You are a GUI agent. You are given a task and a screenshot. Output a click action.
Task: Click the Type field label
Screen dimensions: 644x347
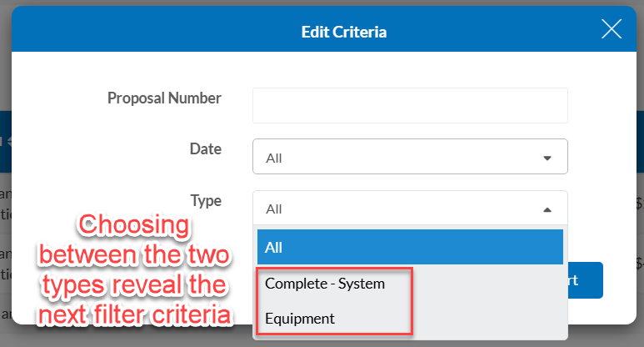coord(206,201)
